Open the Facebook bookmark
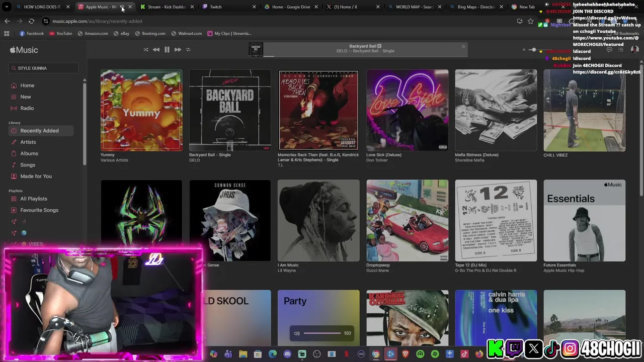This screenshot has height=362, width=644. (32, 34)
